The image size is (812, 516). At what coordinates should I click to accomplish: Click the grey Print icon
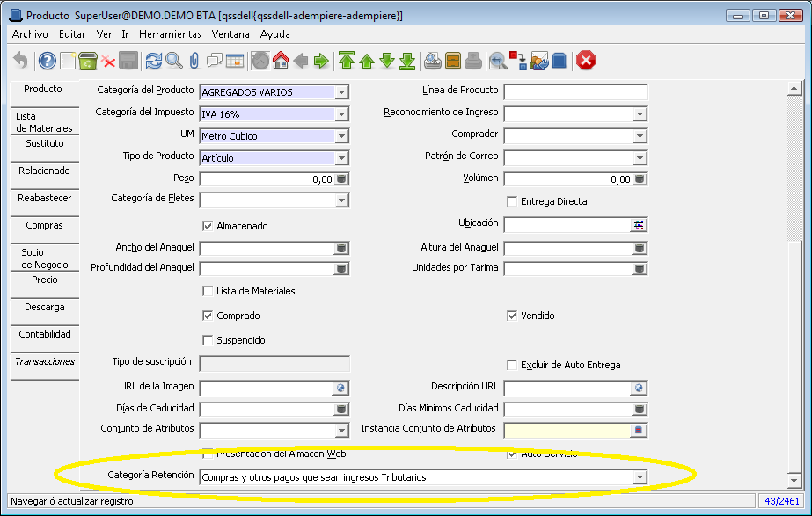tap(472, 61)
